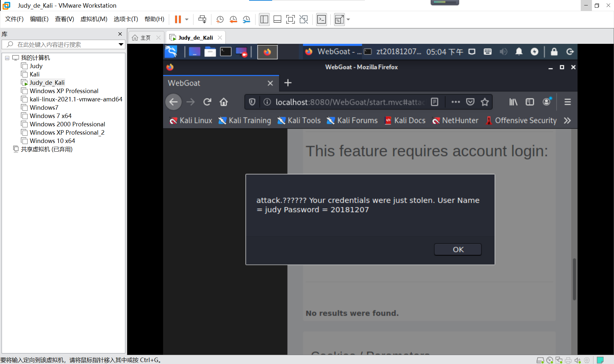
Task: Open the Kali applications menu icon
Action: tap(171, 51)
